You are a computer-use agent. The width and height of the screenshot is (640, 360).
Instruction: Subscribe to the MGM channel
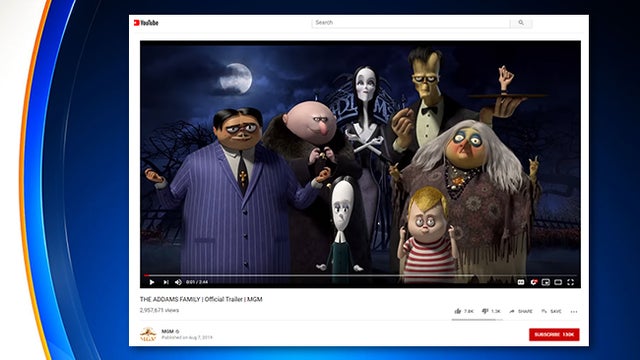(x=554, y=334)
